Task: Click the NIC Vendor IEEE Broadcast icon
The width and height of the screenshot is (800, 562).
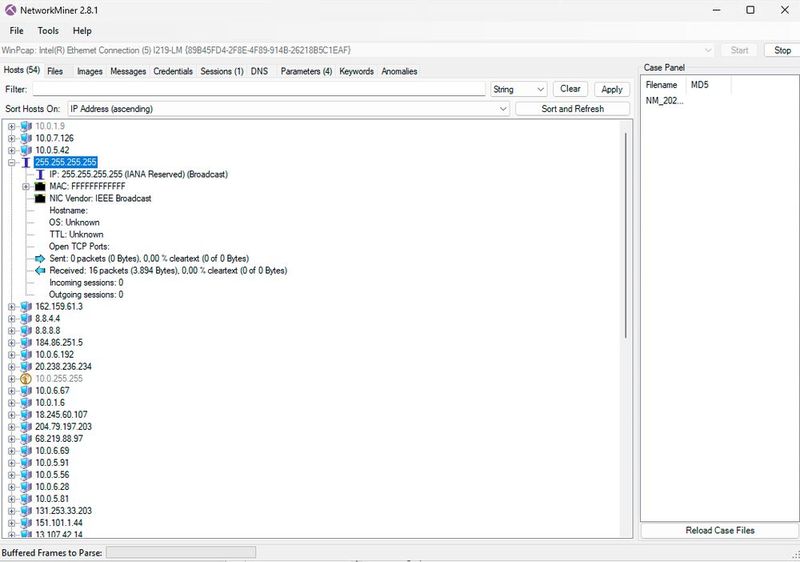Action: 40,198
